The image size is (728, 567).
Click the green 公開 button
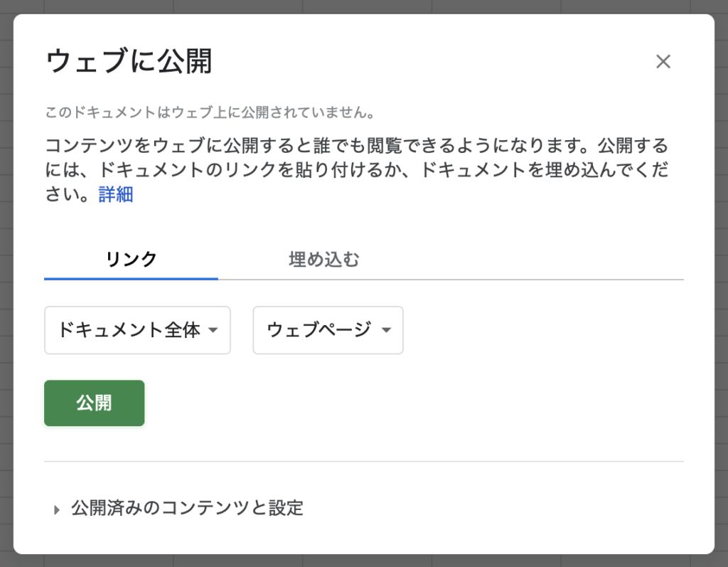pos(95,403)
